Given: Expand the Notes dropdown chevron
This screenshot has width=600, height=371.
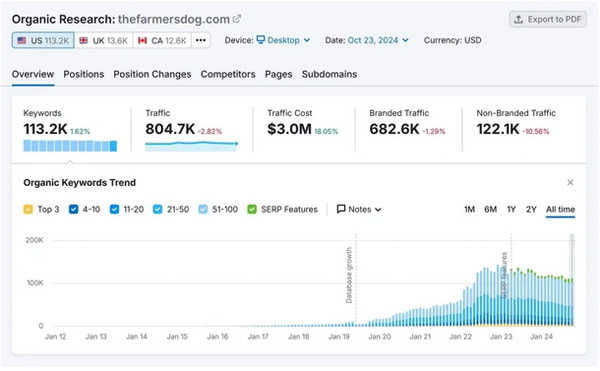Looking at the screenshot, I should tap(378, 210).
